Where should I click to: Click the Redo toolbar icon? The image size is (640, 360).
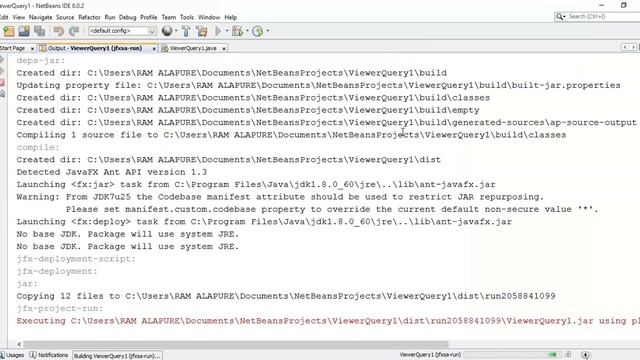pos(74,31)
